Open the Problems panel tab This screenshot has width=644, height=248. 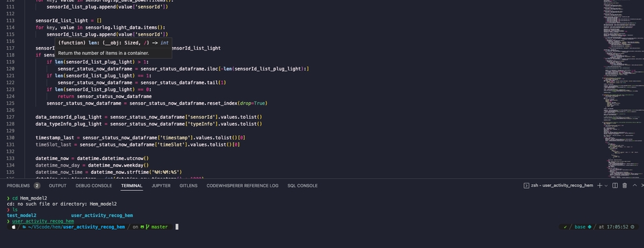click(18, 185)
